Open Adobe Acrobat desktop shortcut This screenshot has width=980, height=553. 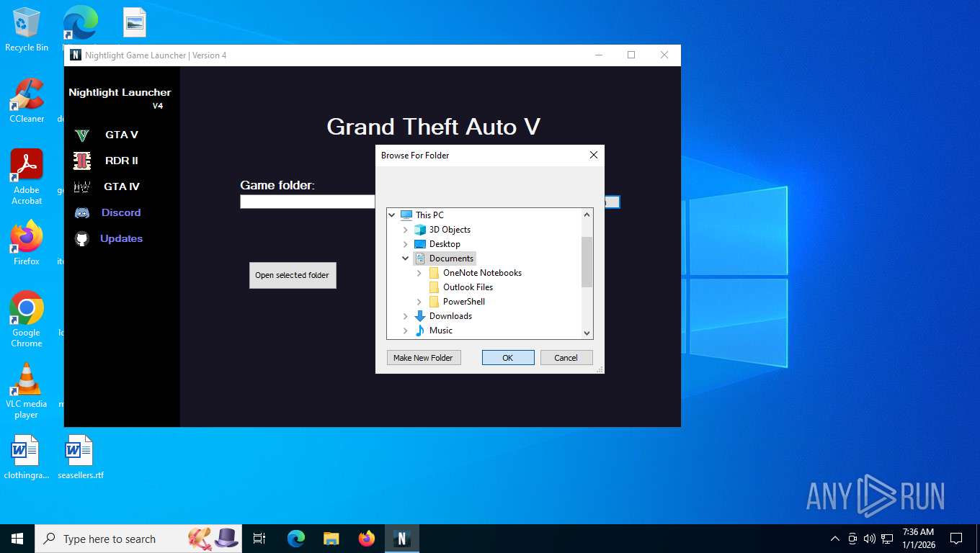coord(27,177)
